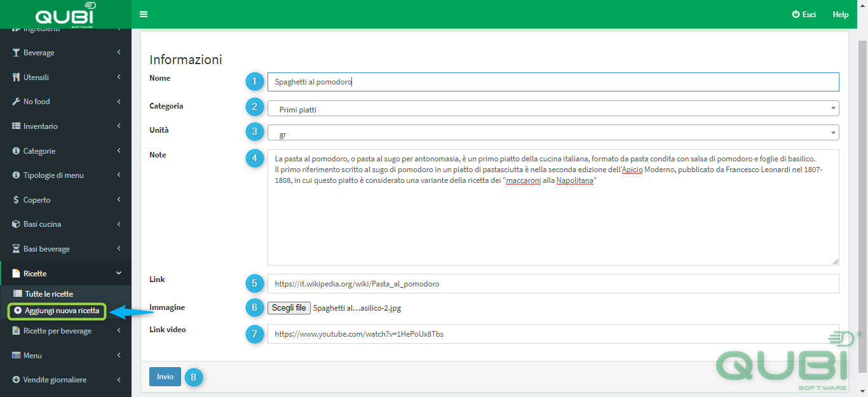Collapse the Ricette section chevron
The image size is (868, 397).
point(119,273)
